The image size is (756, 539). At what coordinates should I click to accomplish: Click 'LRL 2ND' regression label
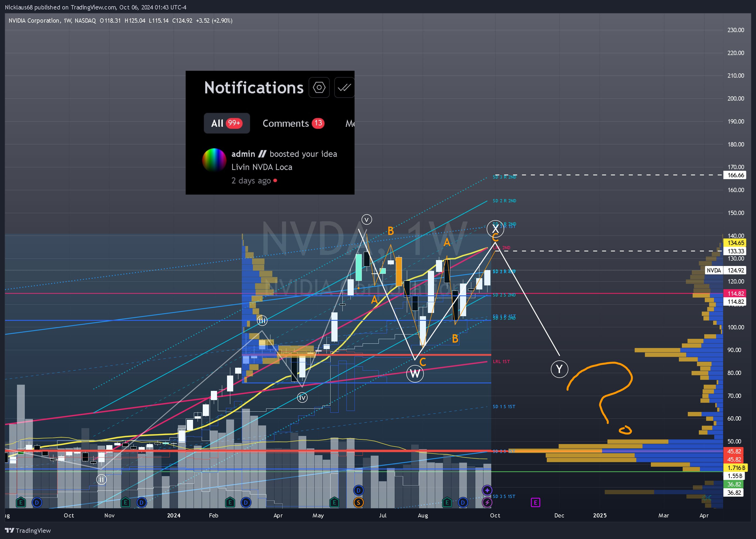tap(501, 248)
